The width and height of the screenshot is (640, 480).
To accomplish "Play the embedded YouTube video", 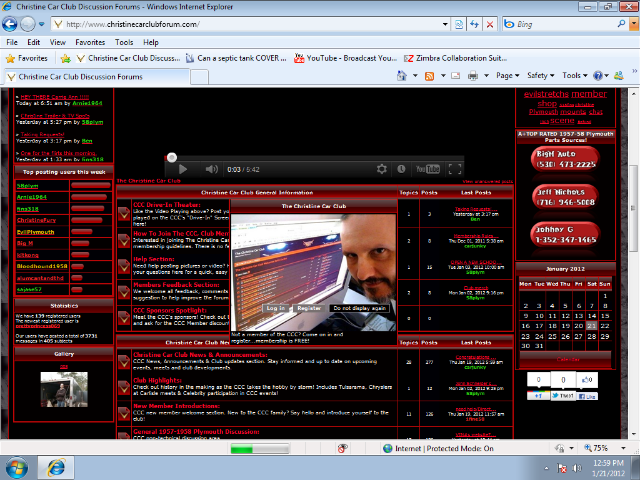I will pyautogui.click(x=182, y=169).
